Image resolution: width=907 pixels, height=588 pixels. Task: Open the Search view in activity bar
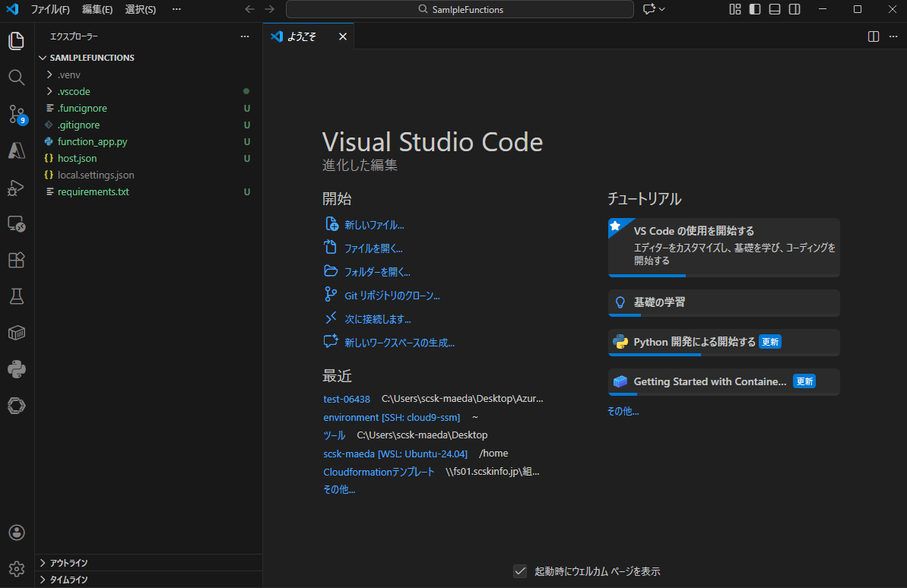tap(17, 77)
